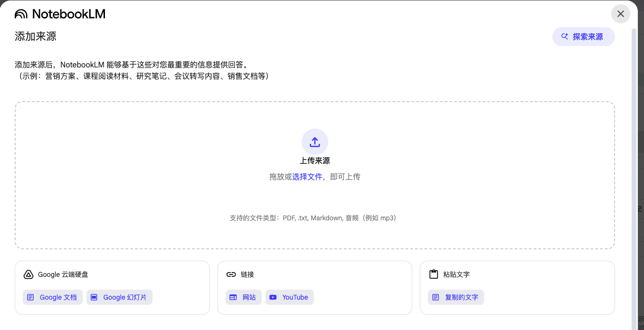Click the 上传来源 label
Screen dimensions: 644x330
pyautogui.click(x=315, y=161)
